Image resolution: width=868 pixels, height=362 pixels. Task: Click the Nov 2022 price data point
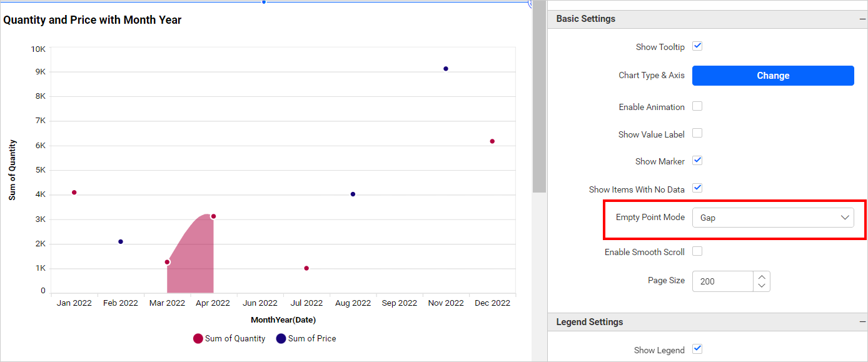click(x=446, y=69)
